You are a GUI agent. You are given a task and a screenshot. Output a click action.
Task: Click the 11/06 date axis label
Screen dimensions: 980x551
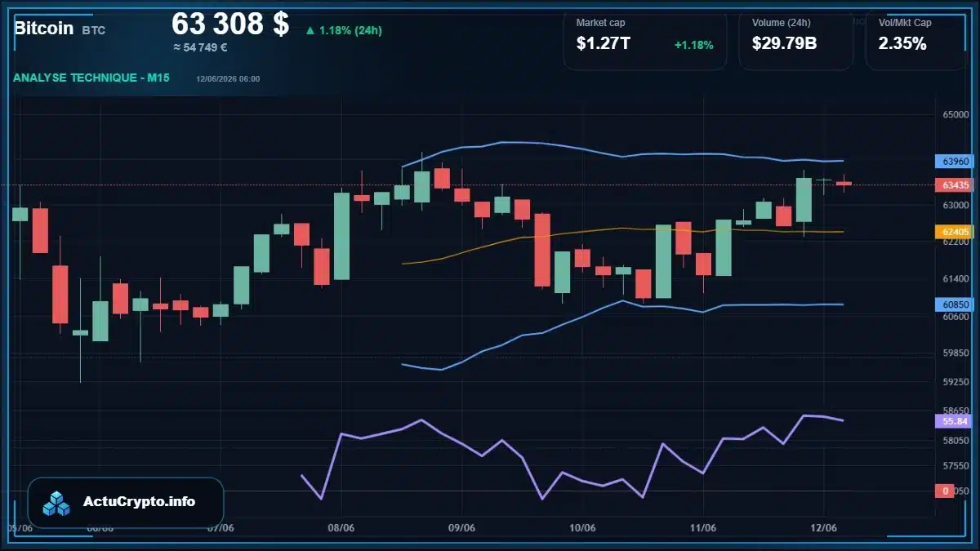(x=703, y=528)
